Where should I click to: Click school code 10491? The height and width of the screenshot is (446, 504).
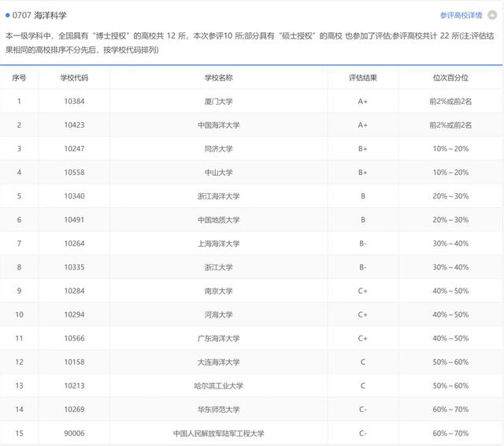pos(74,220)
